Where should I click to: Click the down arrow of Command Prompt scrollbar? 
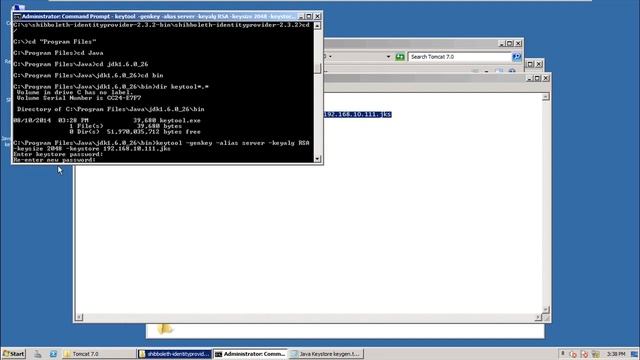pos(318,159)
